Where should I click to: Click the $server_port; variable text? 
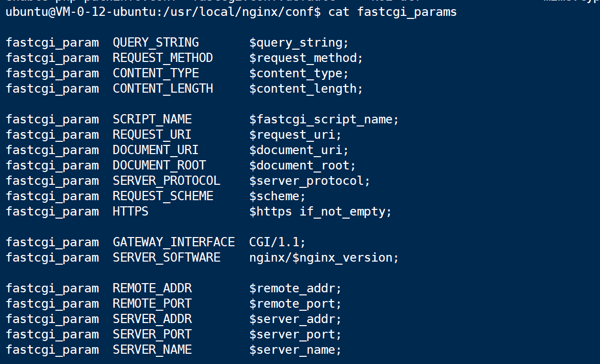tap(295, 334)
